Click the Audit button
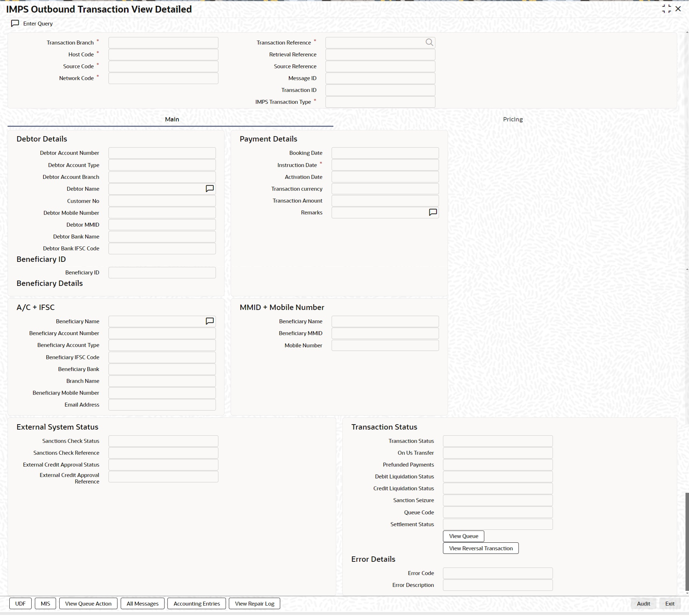The height and width of the screenshot is (616, 689). point(643,604)
